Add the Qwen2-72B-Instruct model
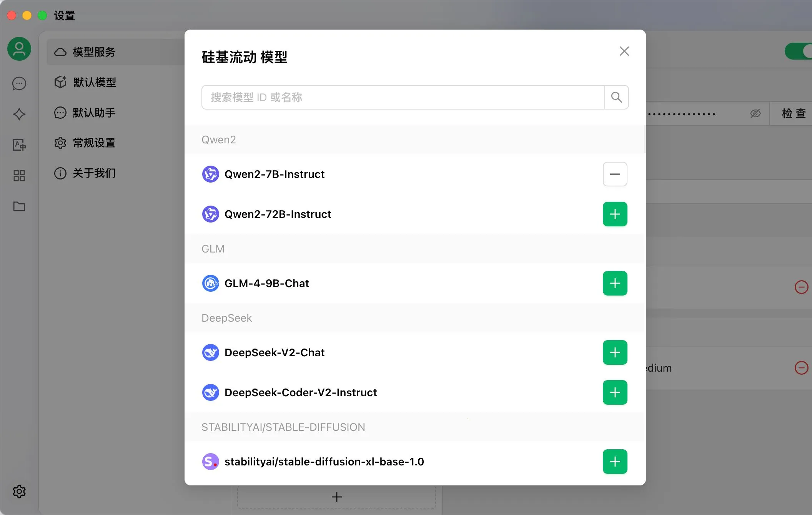The width and height of the screenshot is (812, 515). click(x=615, y=214)
